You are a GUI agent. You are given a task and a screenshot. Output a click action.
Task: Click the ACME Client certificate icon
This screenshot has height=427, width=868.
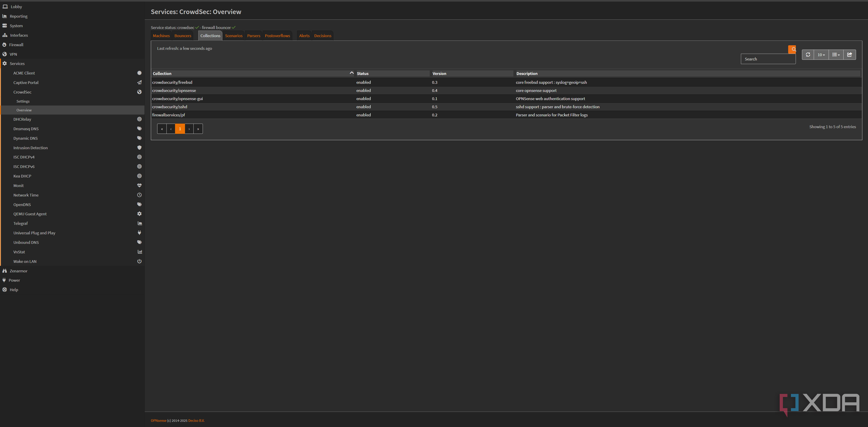coord(139,73)
